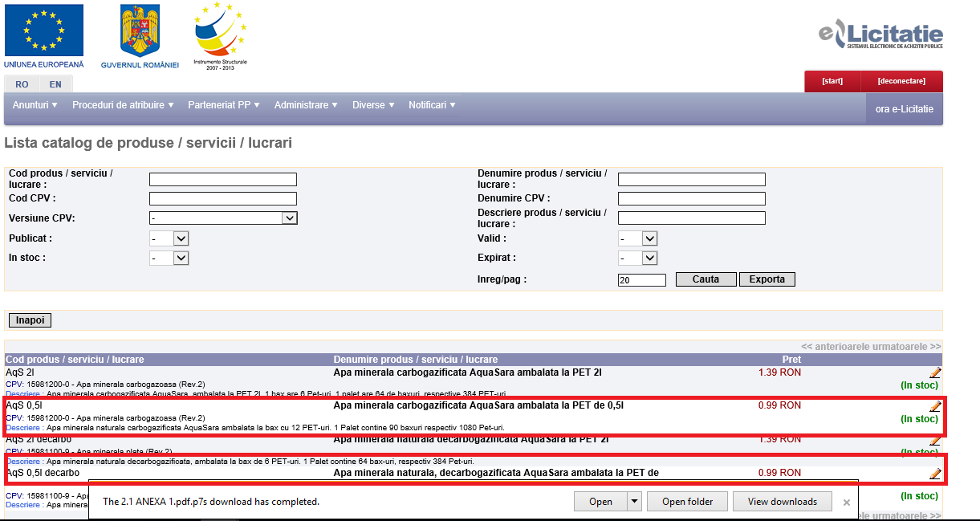Click the pencil edit icon for AqS 0,5l
The image size is (980, 521).
(935, 406)
